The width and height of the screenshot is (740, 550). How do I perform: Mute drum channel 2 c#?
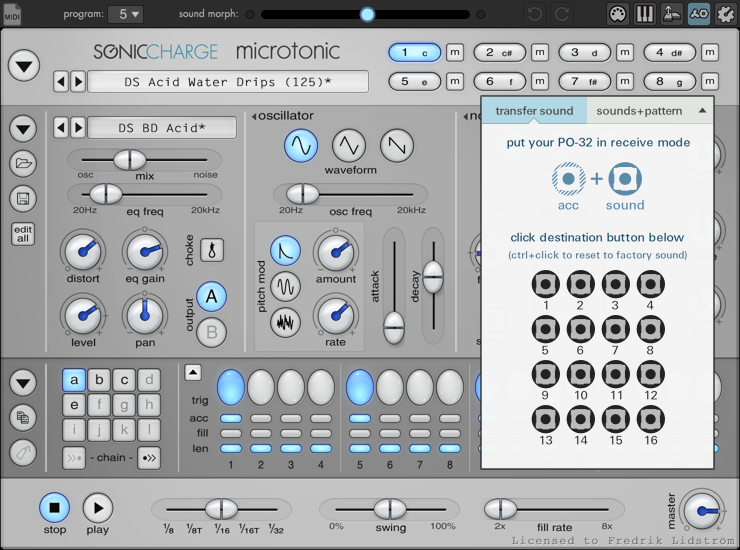click(x=539, y=53)
